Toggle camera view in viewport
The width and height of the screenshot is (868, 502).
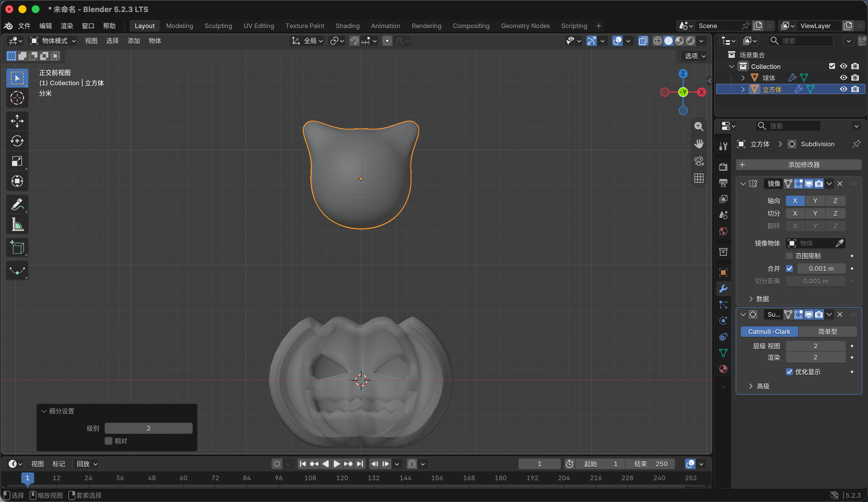tap(699, 161)
